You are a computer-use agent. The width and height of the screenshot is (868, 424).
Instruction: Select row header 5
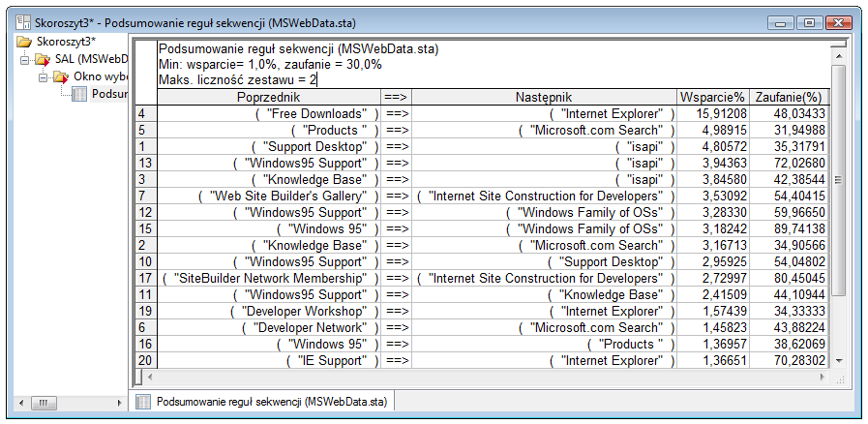[x=146, y=130]
